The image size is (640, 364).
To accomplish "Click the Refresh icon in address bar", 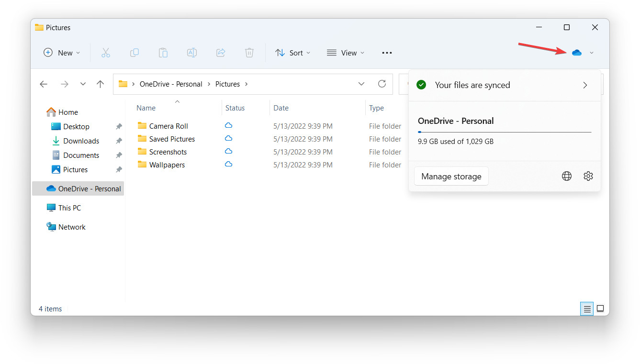I will 382,84.
